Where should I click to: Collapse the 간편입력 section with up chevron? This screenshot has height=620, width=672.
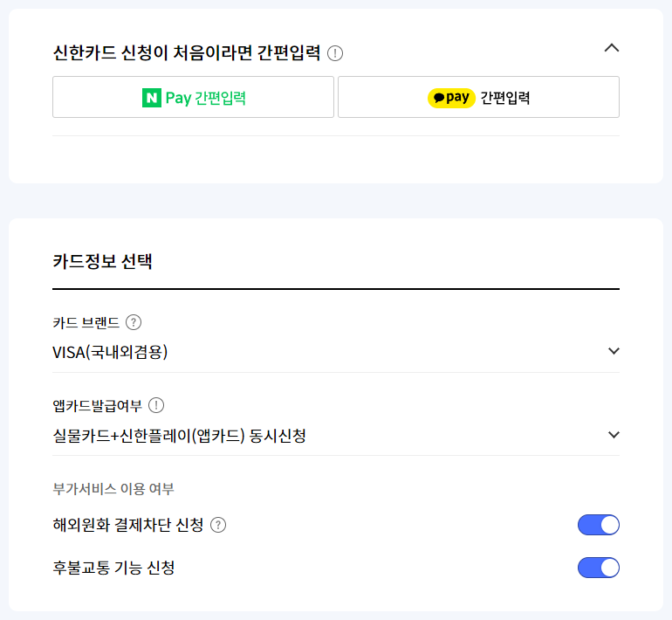point(612,48)
